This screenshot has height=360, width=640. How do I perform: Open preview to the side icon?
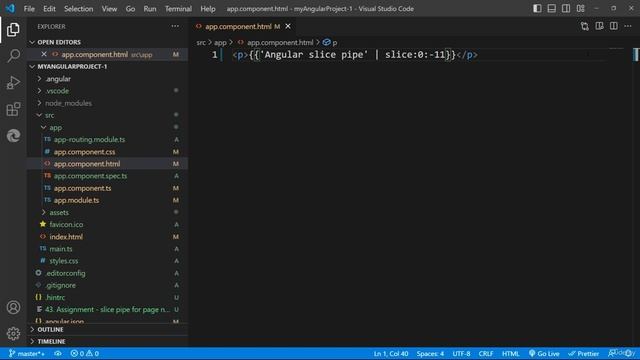coord(599,26)
